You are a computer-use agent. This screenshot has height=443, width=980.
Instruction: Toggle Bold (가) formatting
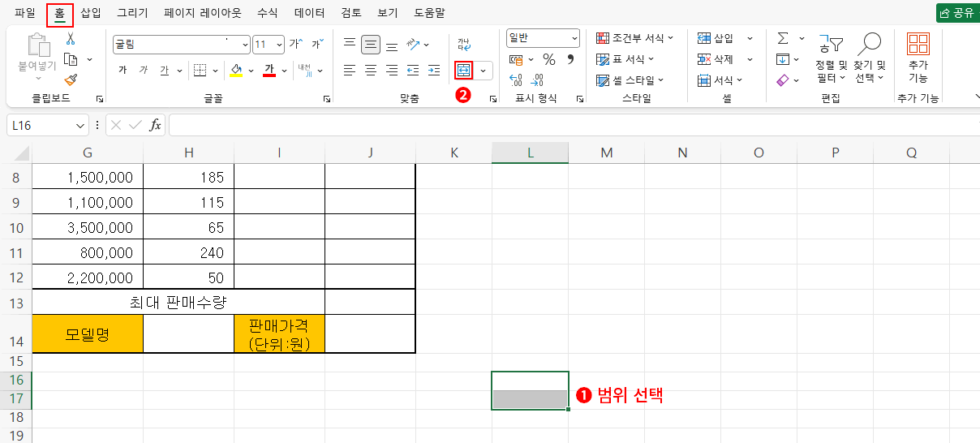(122, 71)
